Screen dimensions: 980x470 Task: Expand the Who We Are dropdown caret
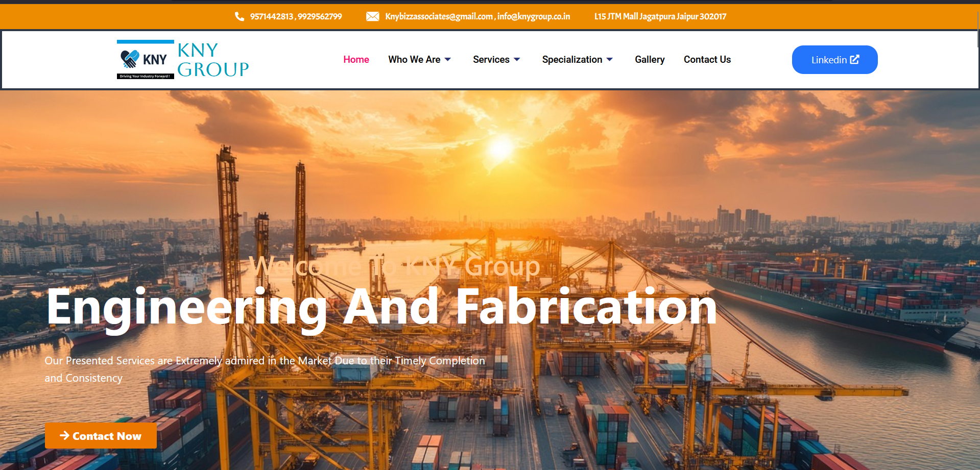coord(448,60)
